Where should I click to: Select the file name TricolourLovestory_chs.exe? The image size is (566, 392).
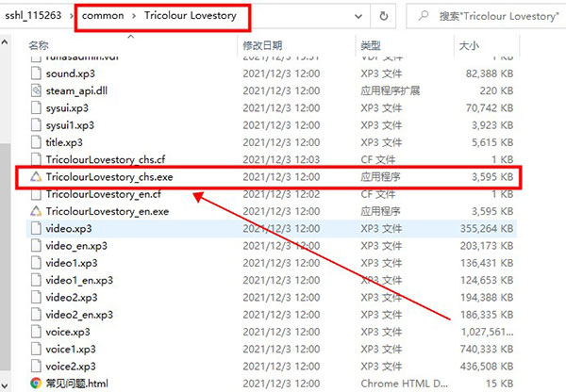(109, 177)
